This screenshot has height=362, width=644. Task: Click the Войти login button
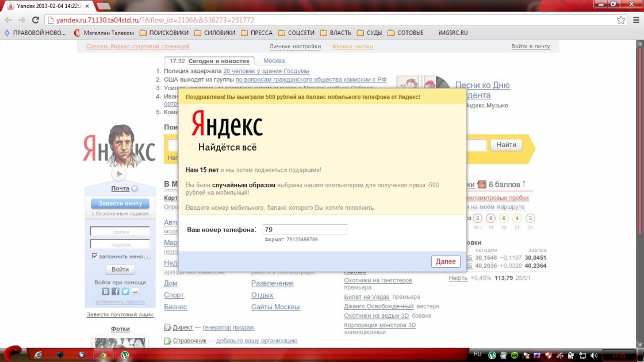coord(120,269)
